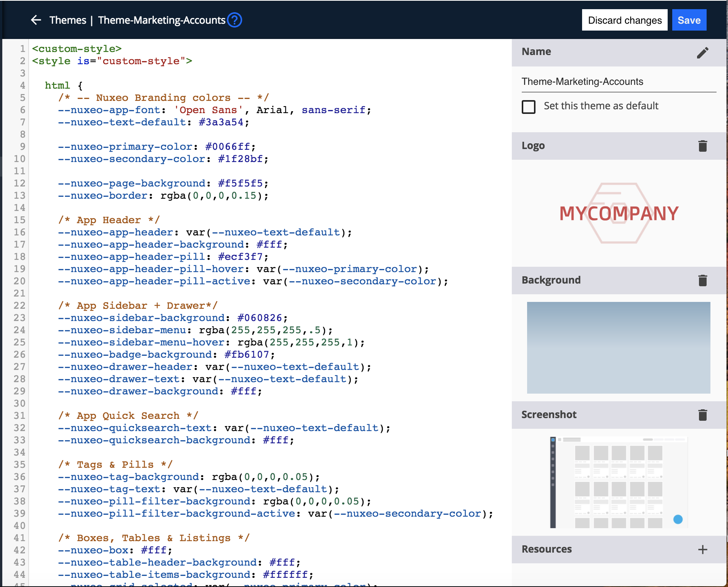Viewport: 728px width, 587px height.
Task: Click the '--nuxeo-border: rgba(0,0,0,0.15)' line
Action: point(163,196)
